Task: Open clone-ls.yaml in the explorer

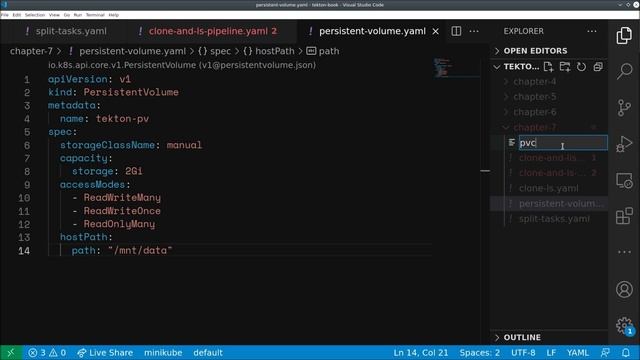Action: 549,189
